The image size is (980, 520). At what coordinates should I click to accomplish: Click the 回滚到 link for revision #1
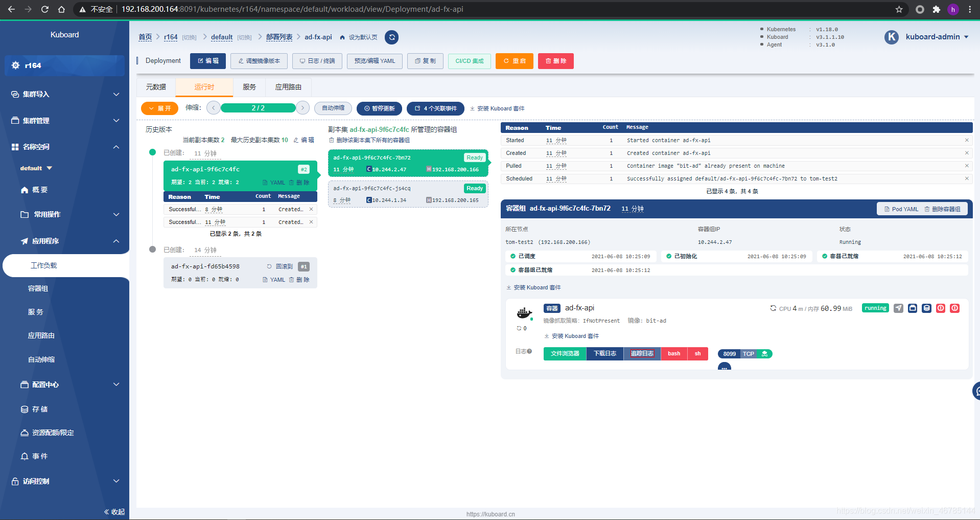coord(280,266)
